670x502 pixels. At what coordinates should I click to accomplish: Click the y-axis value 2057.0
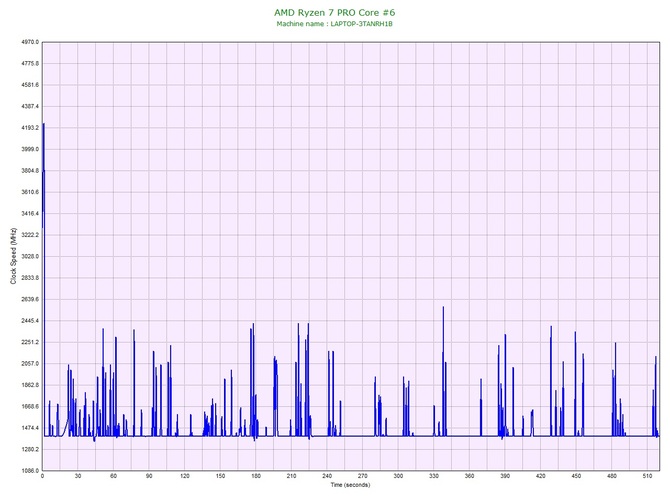(30, 364)
